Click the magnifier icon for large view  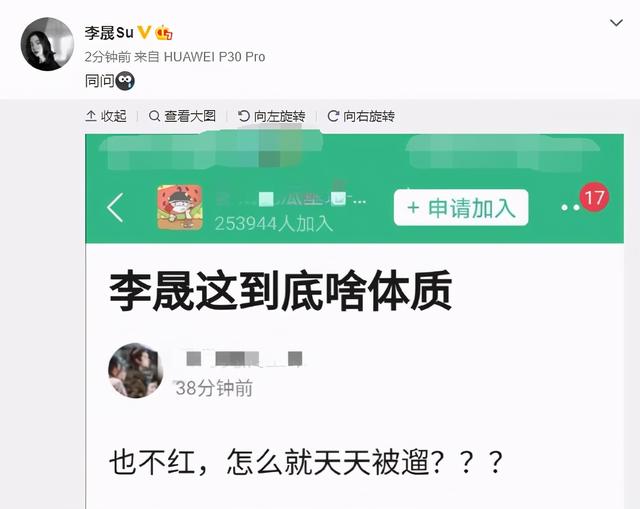coord(154,116)
